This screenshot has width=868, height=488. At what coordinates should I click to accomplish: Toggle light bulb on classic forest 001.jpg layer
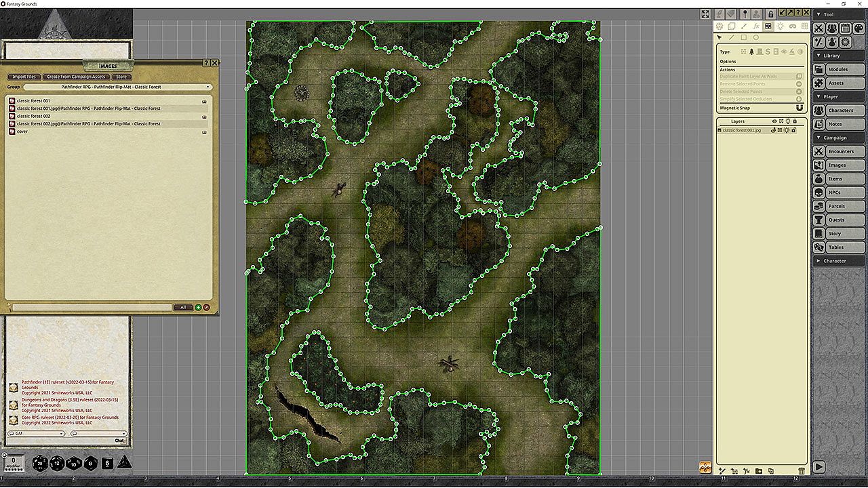pos(787,130)
